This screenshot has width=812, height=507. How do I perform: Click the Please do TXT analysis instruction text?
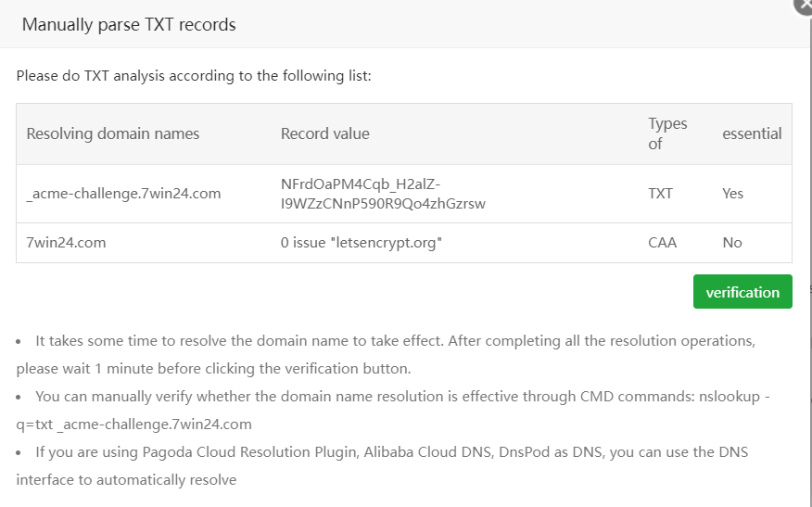pyautogui.click(x=194, y=75)
